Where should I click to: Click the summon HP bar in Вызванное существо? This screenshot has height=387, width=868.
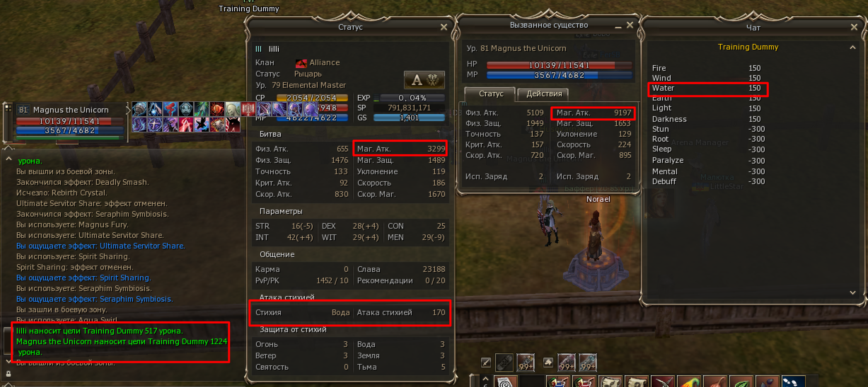(559, 65)
